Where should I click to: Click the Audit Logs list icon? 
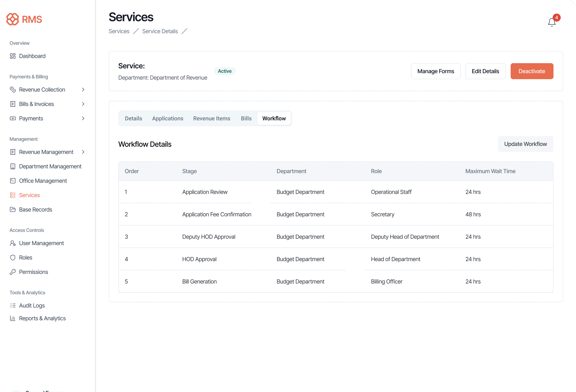pyautogui.click(x=13, y=306)
